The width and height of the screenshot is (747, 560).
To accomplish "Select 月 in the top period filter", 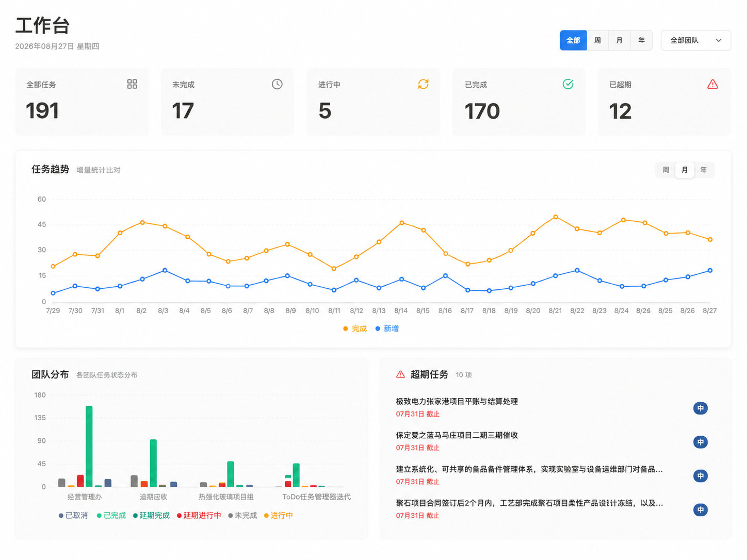I will [619, 40].
